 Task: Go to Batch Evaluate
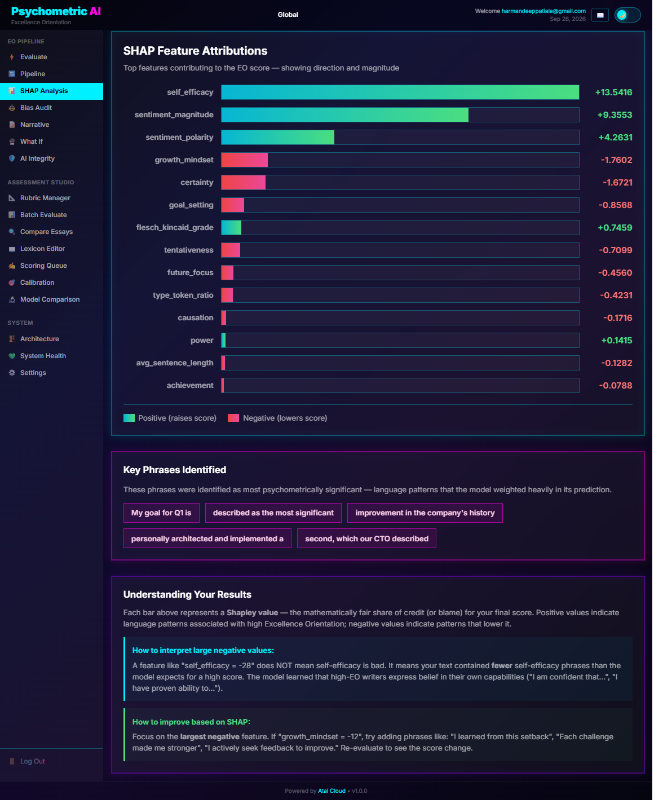(x=51, y=215)
